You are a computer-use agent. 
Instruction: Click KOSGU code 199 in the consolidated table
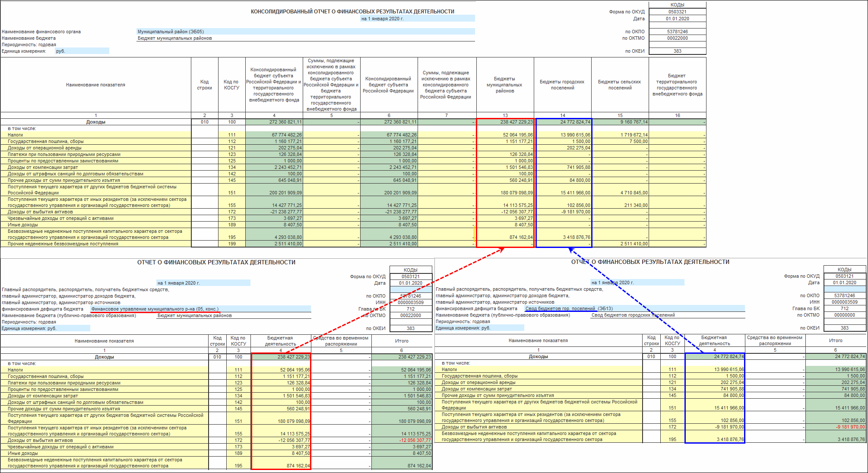[x=232, y=244]
